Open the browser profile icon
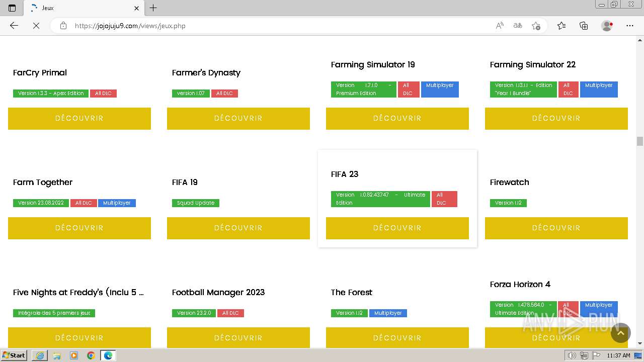The width and height of the screenshot is (644, 362). (607, 26)
